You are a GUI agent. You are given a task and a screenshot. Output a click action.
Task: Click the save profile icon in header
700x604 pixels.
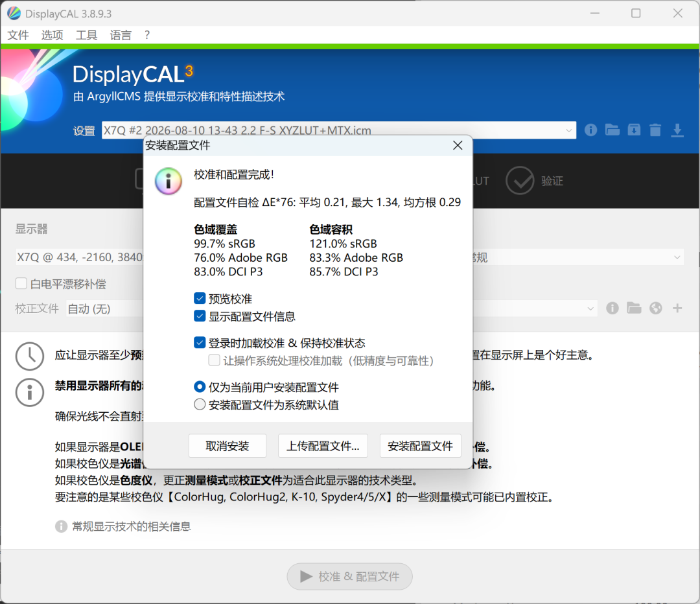[x=634, y=130]
